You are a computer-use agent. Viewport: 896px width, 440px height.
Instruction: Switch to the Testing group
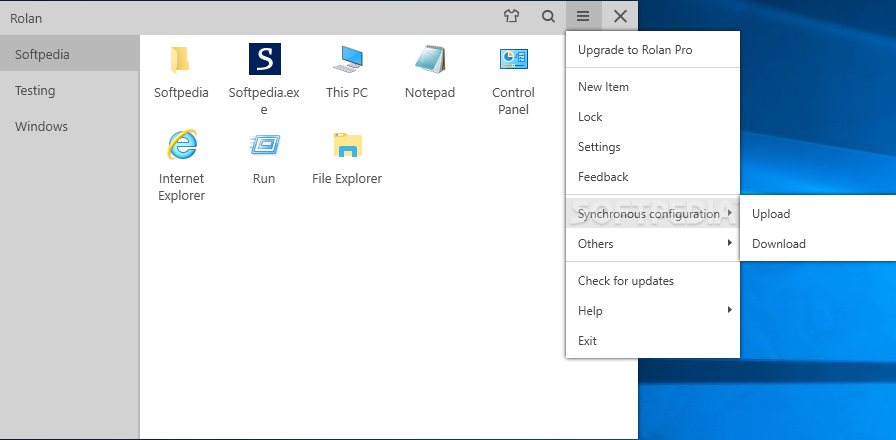[x=69, y=90]
